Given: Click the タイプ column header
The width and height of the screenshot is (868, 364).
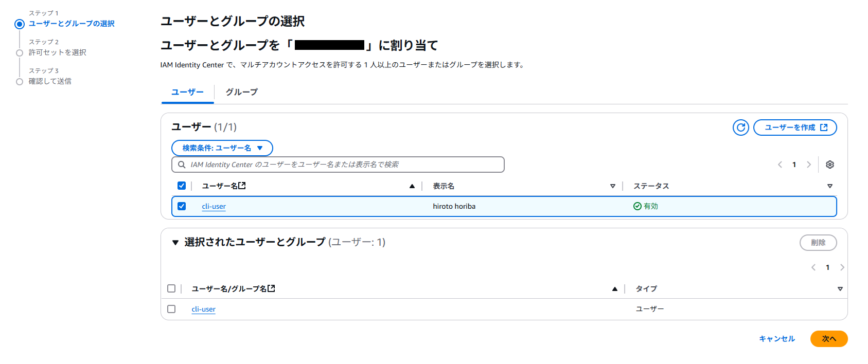Looking at the screenshot, I should point(646,289).
